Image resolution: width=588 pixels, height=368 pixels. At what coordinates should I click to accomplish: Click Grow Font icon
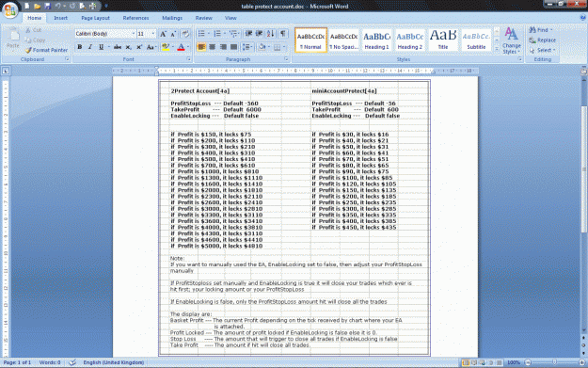click(163, 34)
